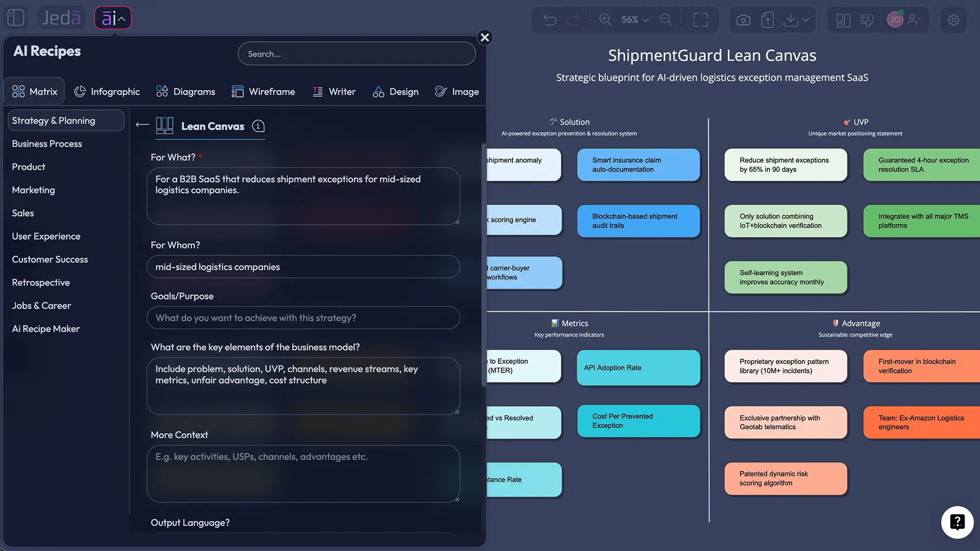Switch to the Writer tab
980x551 pixels.
(334, 91)
